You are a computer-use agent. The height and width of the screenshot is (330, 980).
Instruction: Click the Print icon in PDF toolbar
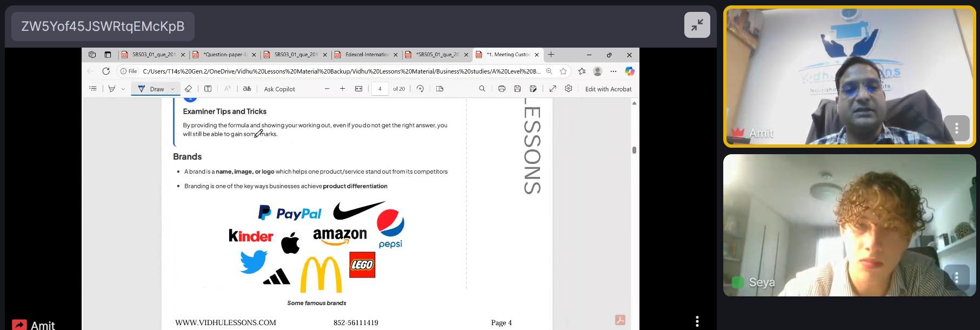[502, 89]
